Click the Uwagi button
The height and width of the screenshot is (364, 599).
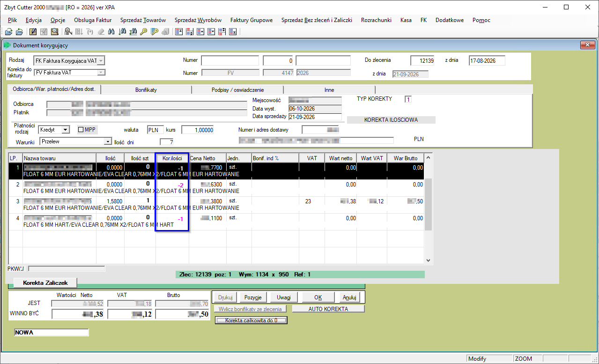point(284,297)
